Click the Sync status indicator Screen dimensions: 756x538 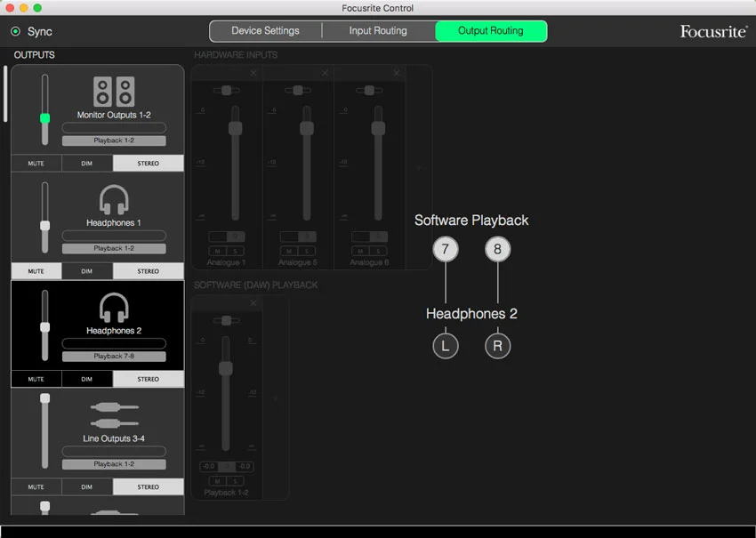click(x=15, y=31)
